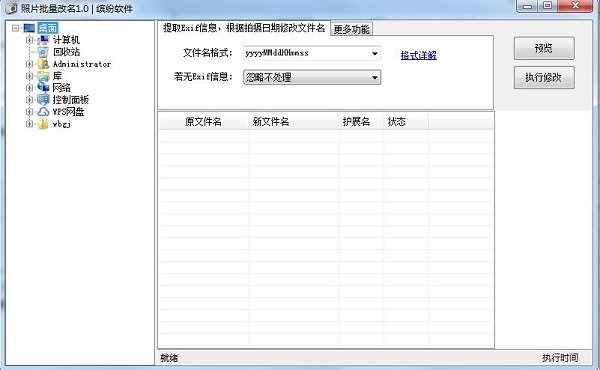This screenshot has height=370, width=600.
Task: Click the 执行修改 button
Action: tap(544, 78)
